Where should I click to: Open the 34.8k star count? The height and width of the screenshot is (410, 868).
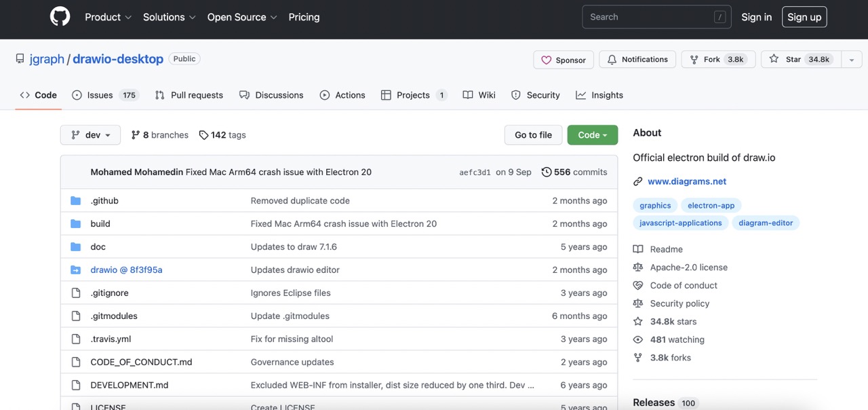(x=818, y=60)
